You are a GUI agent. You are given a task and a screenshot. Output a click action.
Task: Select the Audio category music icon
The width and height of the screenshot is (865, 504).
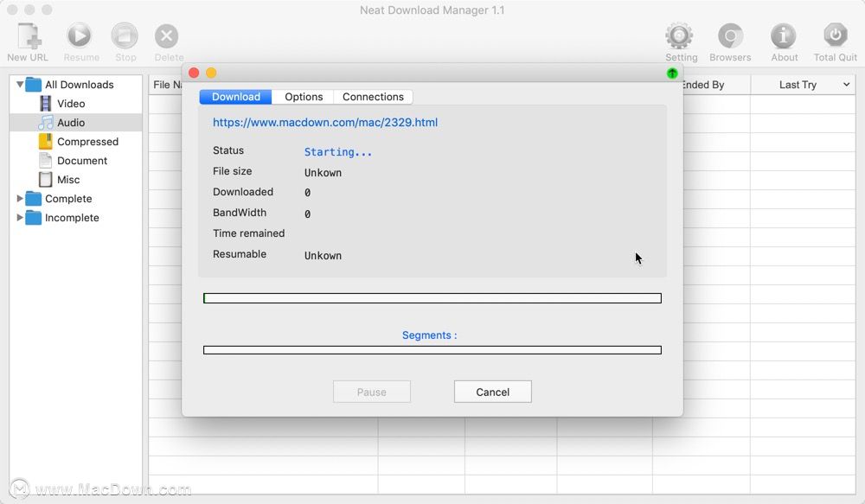(46, 123)
